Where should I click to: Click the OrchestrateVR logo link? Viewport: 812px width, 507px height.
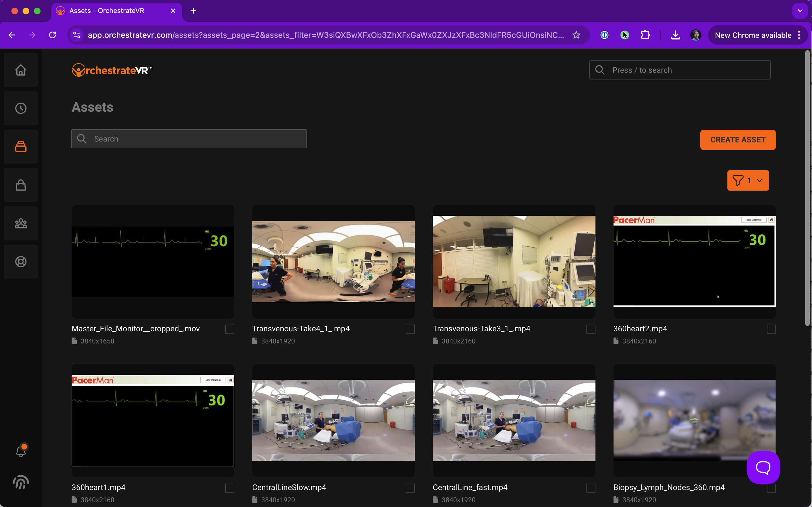pos(112,70)
